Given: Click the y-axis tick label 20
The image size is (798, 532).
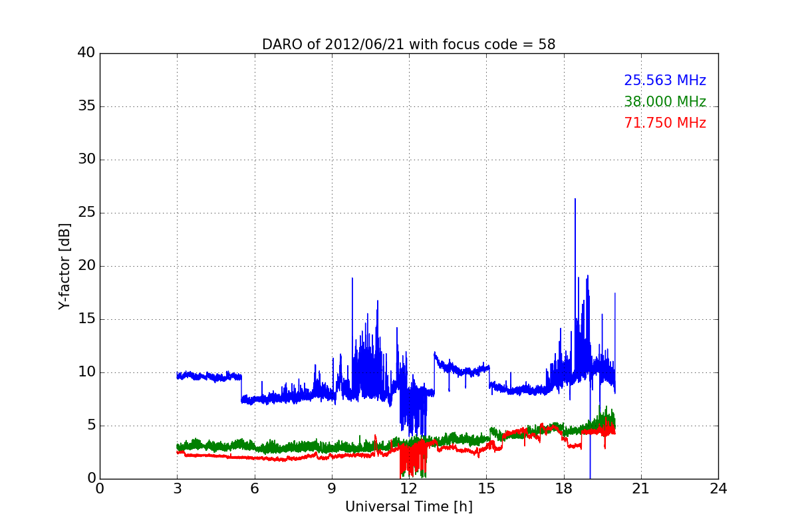Looking at the screenshot, I should click(86, 266).
